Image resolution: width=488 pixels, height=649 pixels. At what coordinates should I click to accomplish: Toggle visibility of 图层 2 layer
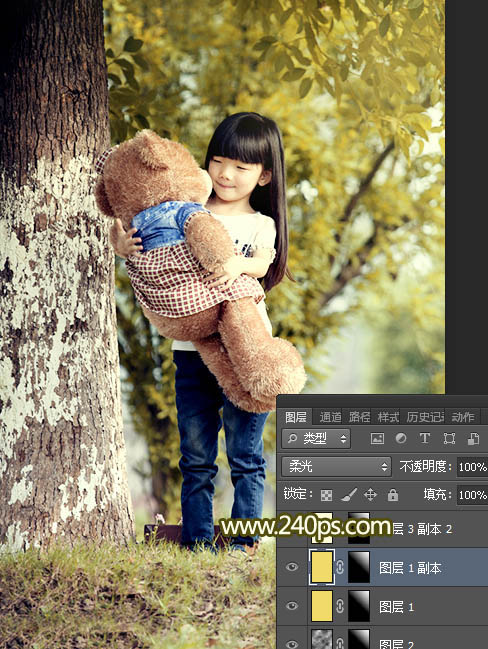(x=292, y=644)
